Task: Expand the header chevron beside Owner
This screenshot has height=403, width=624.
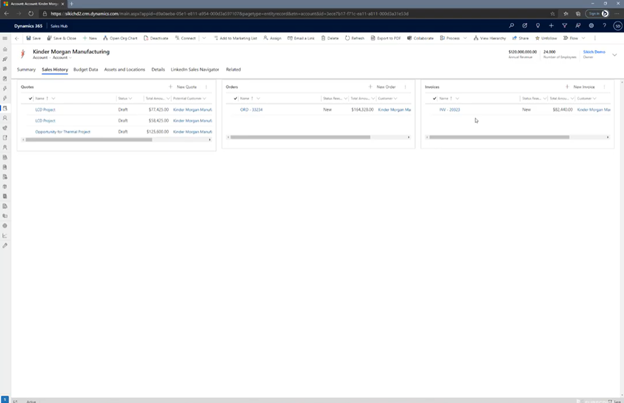Action: [614, 54]
